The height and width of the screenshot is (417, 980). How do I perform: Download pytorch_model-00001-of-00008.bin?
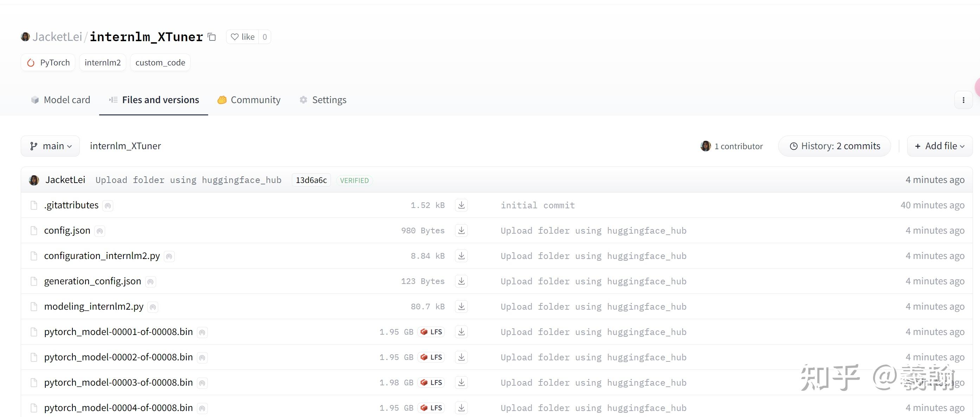pyautogui.click(x=461, y=332)
